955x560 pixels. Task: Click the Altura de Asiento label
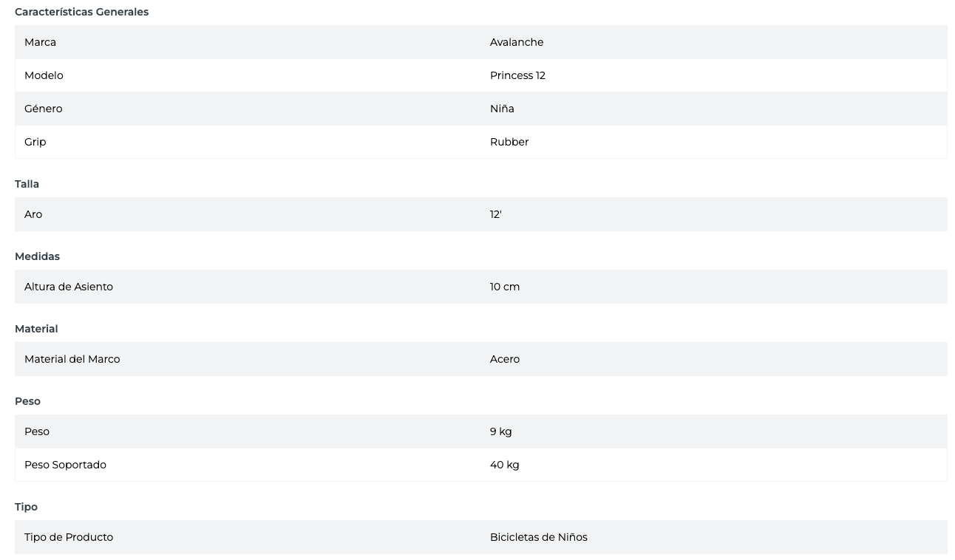[68, 287]
